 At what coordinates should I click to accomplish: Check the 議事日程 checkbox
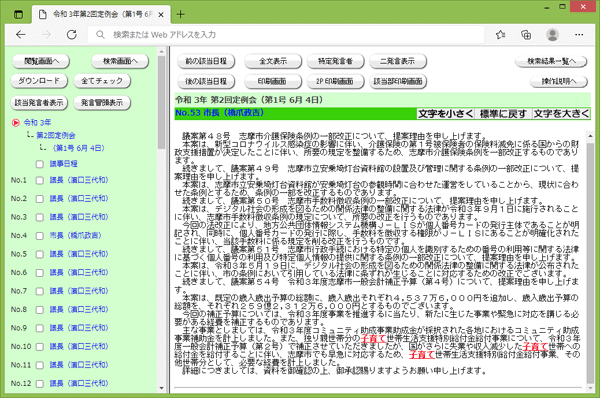point(39,164)
